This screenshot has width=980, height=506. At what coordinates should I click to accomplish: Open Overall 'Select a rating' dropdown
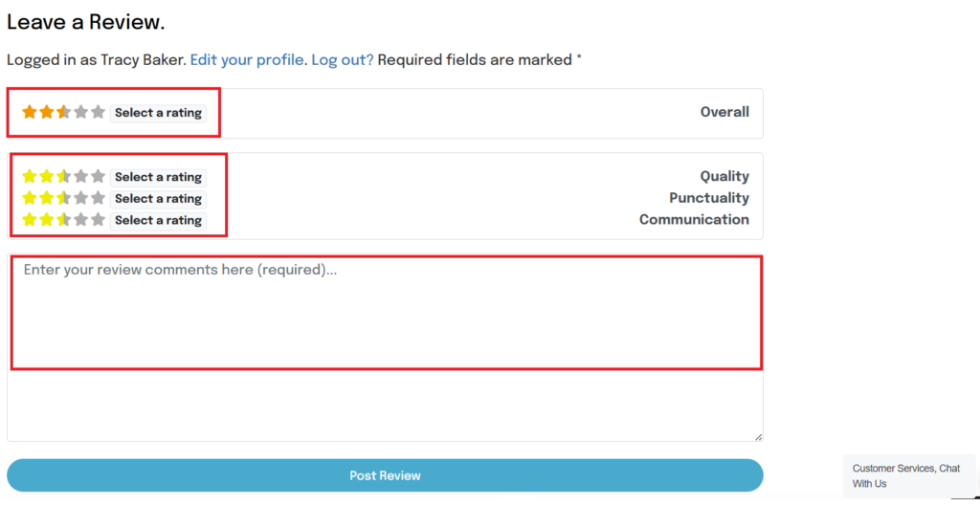click(158, 113)
